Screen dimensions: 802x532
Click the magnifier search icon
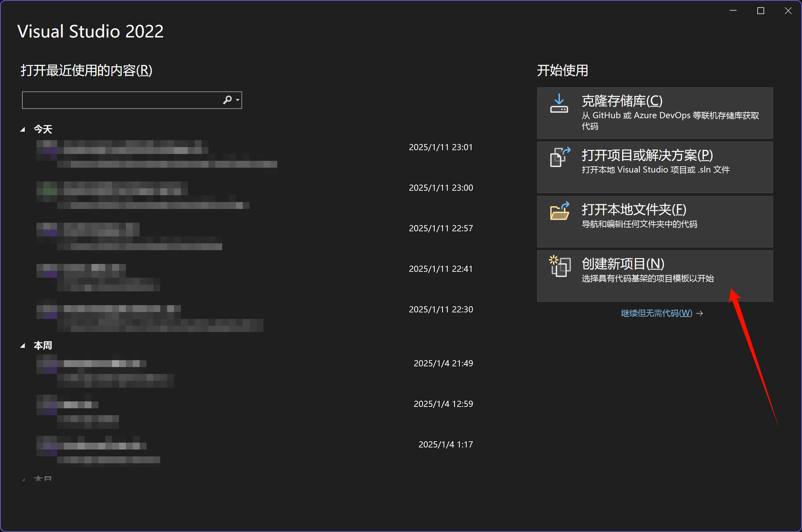[227, 100]
